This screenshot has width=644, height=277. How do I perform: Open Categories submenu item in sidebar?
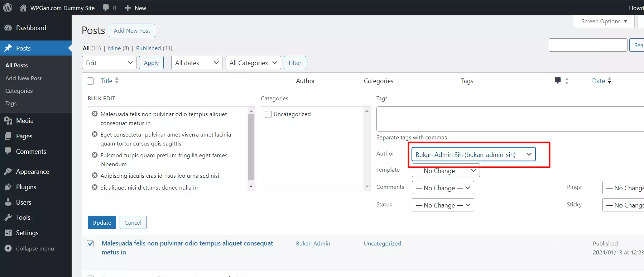point(19,91)
